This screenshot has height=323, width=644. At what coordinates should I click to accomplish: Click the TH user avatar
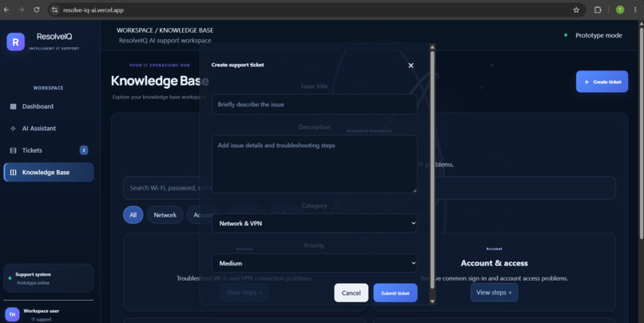pos(12,314)
